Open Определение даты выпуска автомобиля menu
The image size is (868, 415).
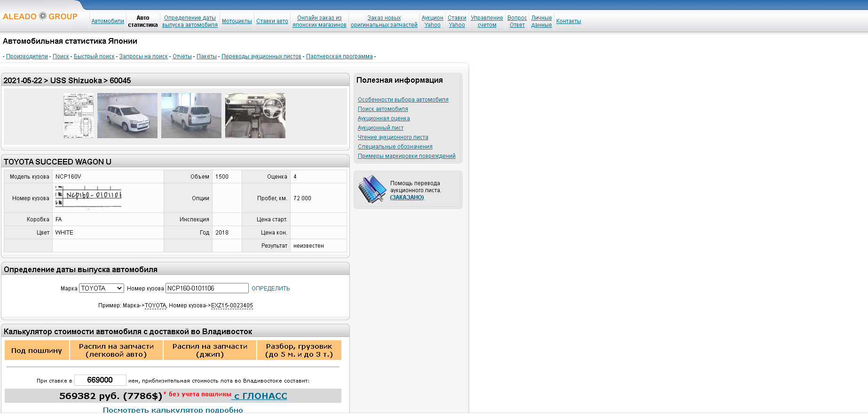[x=190, y=21]
